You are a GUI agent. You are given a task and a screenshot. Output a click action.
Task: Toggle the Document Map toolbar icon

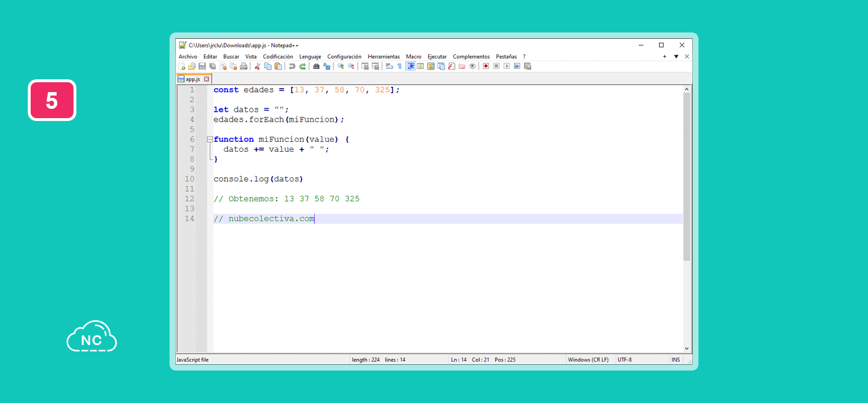pos(431,66)
